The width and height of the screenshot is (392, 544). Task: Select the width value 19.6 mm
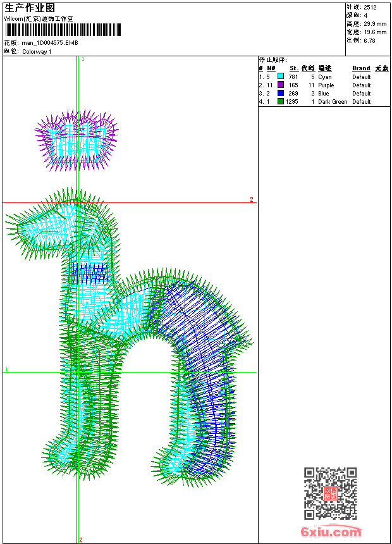coord(375,32)
